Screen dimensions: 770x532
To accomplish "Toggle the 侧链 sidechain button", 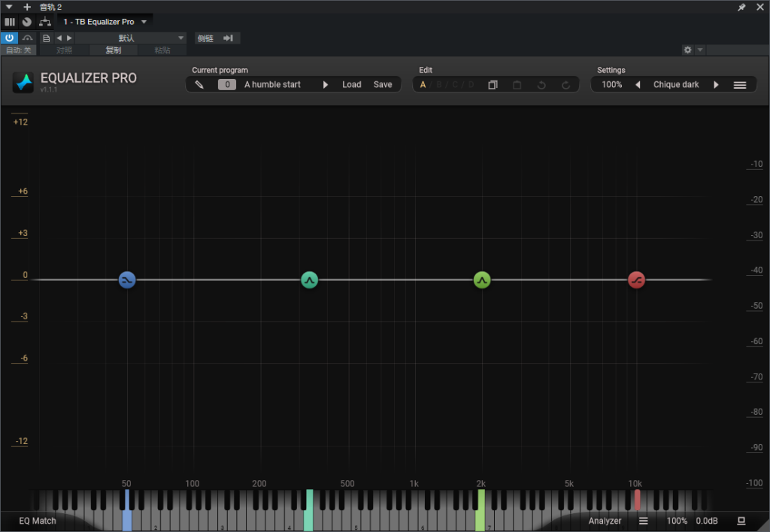I will pos(205,38).
